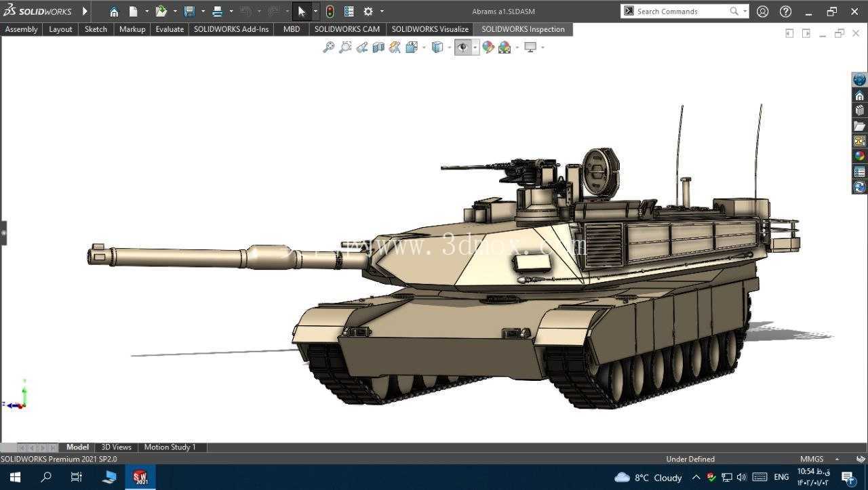This screenshot has height=490, width=868.
Task: Open Appearances, Scenes, Decals task pane tab
Action: (859, 156)
